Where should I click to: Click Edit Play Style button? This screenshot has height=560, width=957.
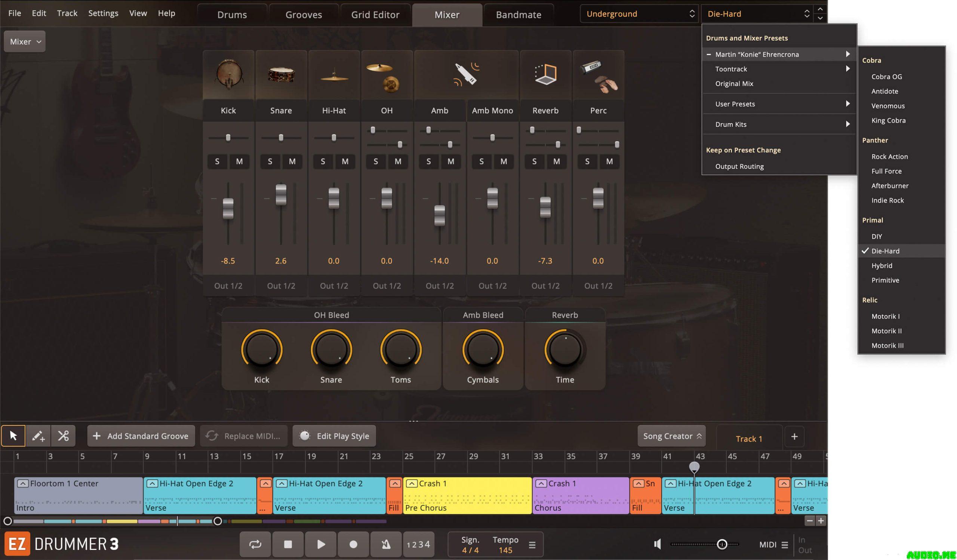334,436
